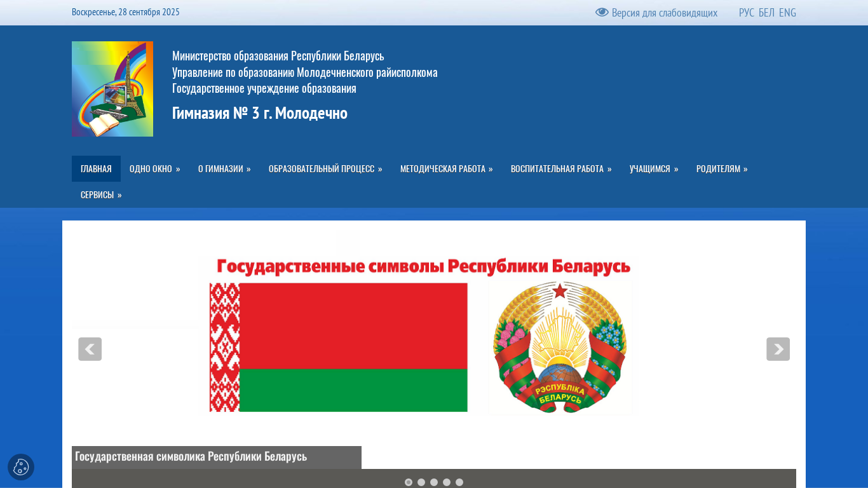The height and width of the screenshot is (488, 868).
Task: Click the Управление по образованию Молодечненского райисполкома line
Action: (305, 72)
